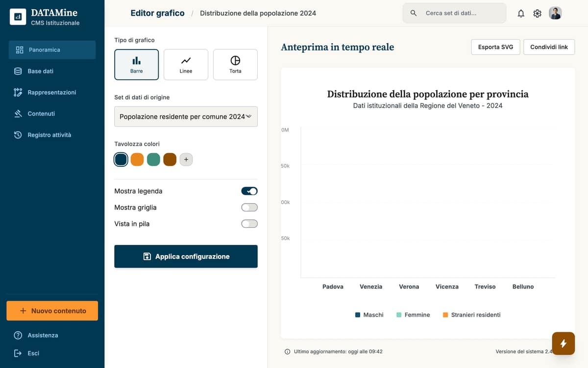The width and height of the screenshot is (588, 368).
Task: Open Assistenza page
Action: coord(52,336)
